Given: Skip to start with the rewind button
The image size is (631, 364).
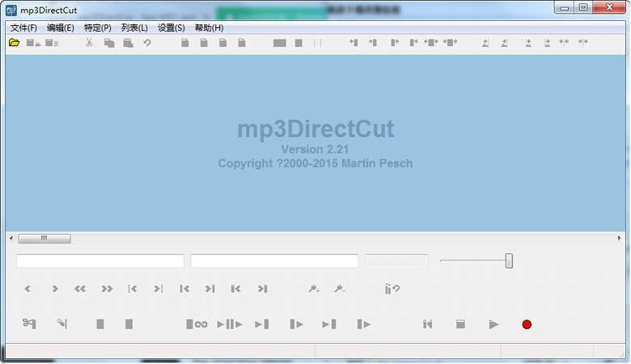Looking at the screenshot, I should (428, 324).
